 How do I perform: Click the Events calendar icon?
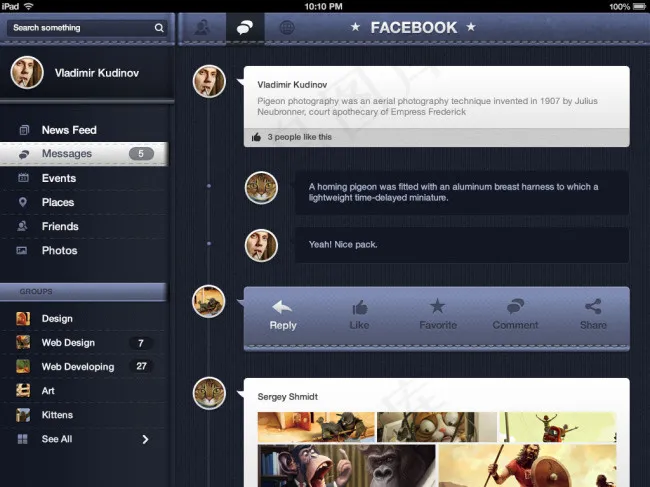click(23, 178)
